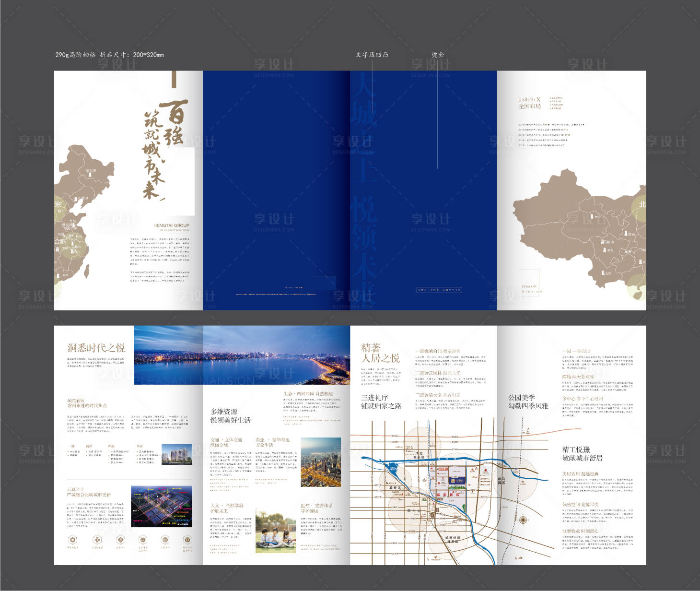The height and width of the screenshot is (591, 700).
Task: Click the '市中心' label on location map
Action: tap(414, 510)
